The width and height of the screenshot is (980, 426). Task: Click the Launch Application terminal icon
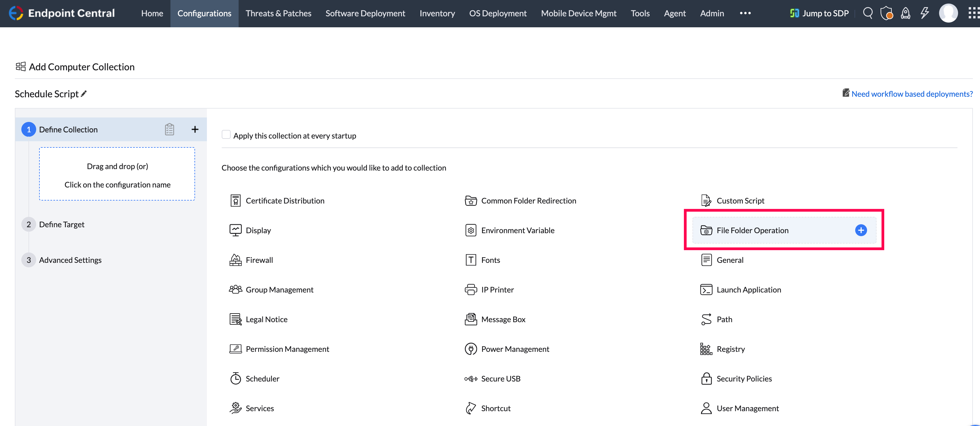click(706, 290)
